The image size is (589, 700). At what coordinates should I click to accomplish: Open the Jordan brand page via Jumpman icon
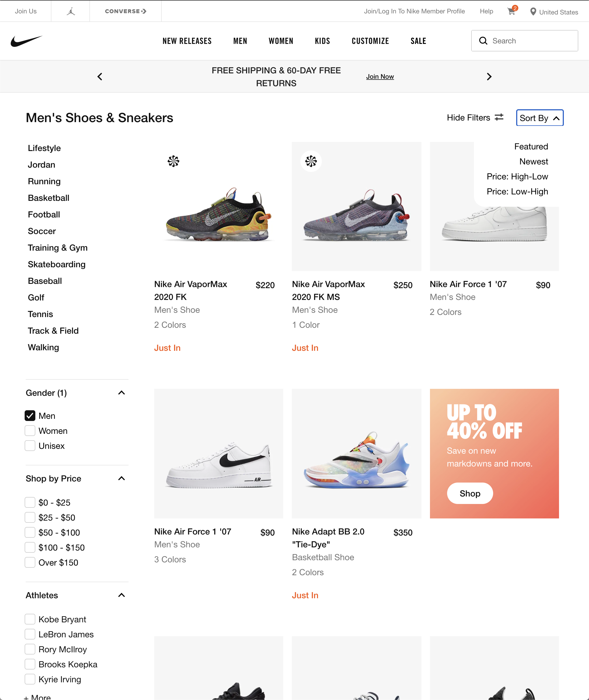tap(70, 11)
